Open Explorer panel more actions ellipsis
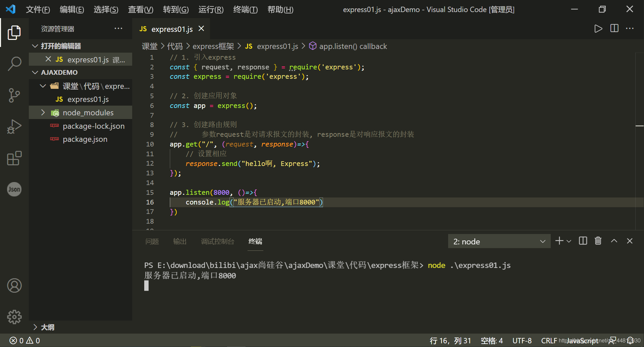The height and width of the screenshot is (347, 644). click(x=118, y=29)
